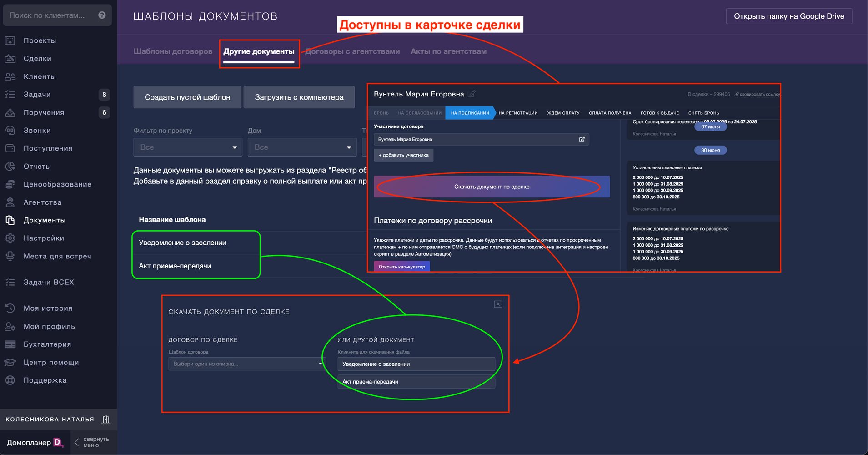Click the Задачи checklist icon
The image size is (868, 455).
point(10,95)
